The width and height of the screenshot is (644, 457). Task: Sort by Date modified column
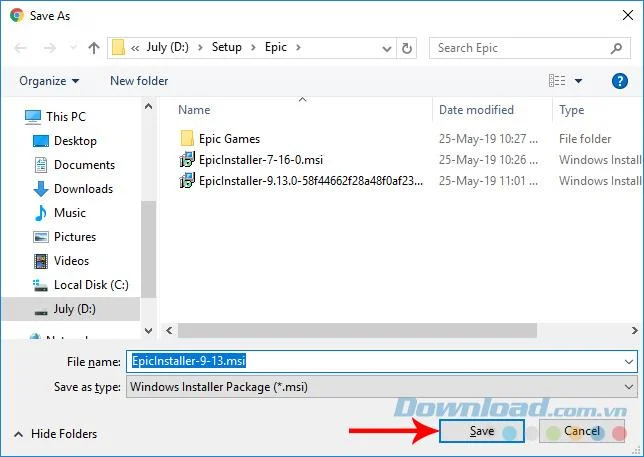(x=476, y=110)
